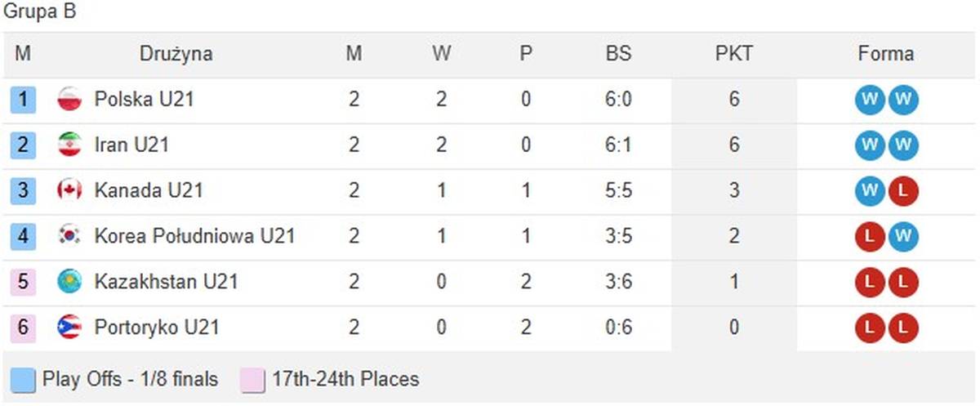Click the Portoryko U21 flag icon
This screenshot has height=406, width=980.
click(69, 328)
